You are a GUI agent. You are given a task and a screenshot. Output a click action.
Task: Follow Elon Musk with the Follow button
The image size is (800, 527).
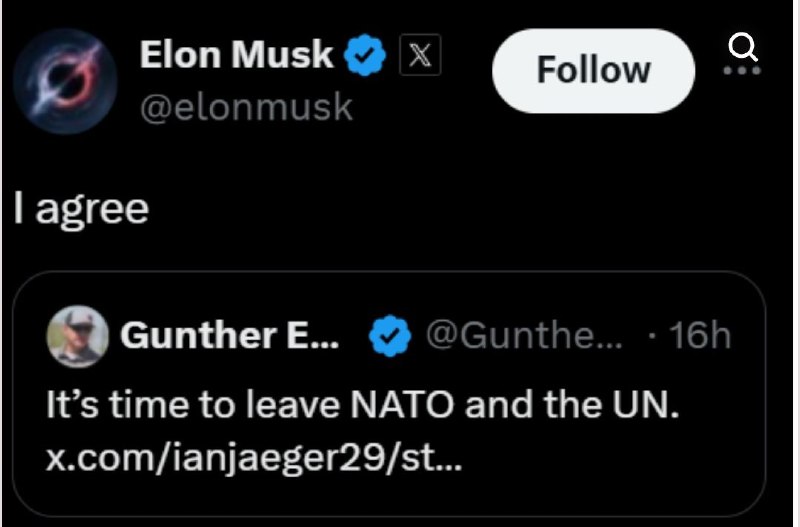tap(593, 70)
